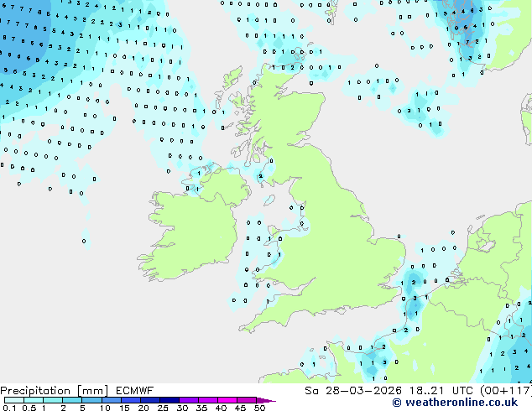This screenshot has height=411, width=532.
Task: Click the '35' legend value label
Action: [x=201, y=408]
